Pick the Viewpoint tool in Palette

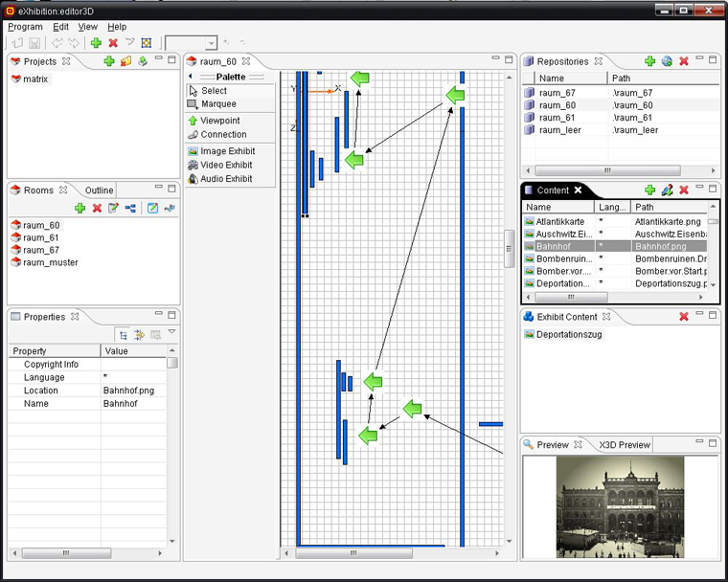coord(231,121)
